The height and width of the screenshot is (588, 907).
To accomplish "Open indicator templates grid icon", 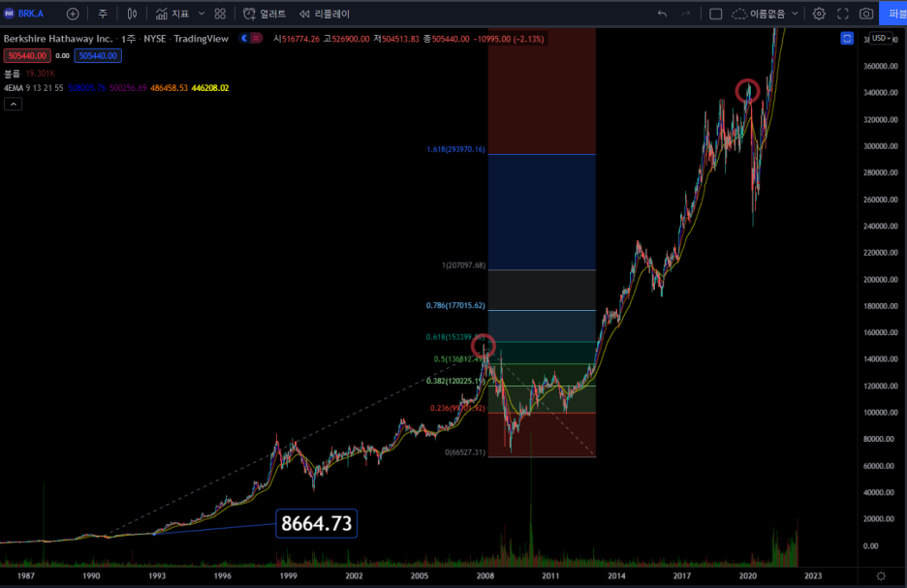I will (220, 14).
